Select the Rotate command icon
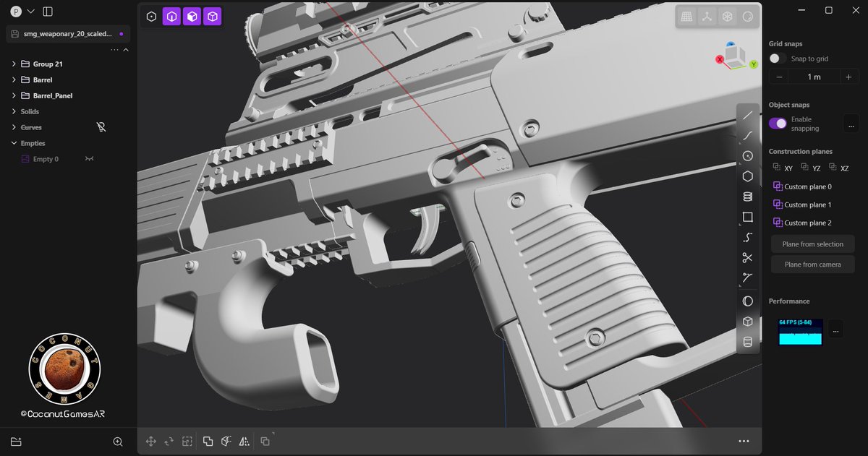Viewport: 868px width, 456px height. [169, 441]
